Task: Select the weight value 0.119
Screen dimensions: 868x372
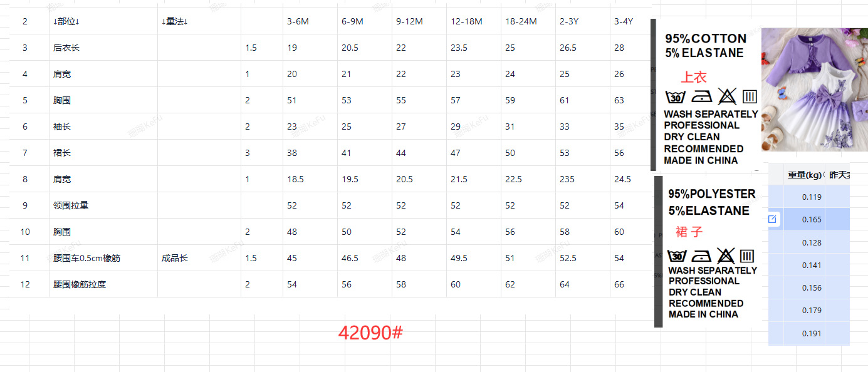Action: click(x=812, y=197)
